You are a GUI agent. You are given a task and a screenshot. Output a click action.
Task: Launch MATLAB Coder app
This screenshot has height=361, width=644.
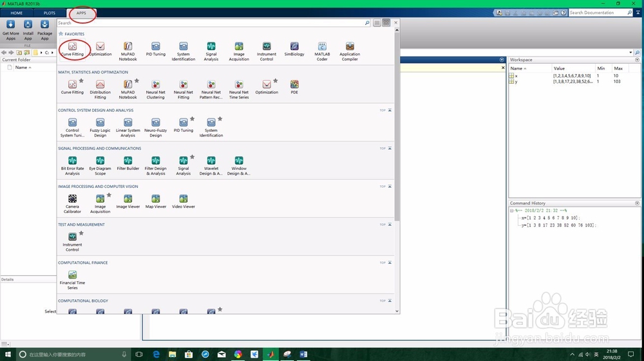322,51
